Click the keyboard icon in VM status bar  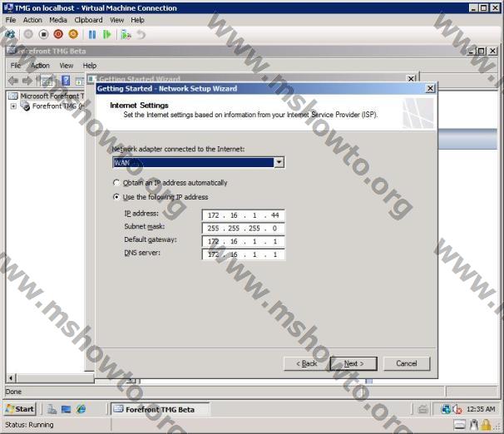click(x=459, y=425)
